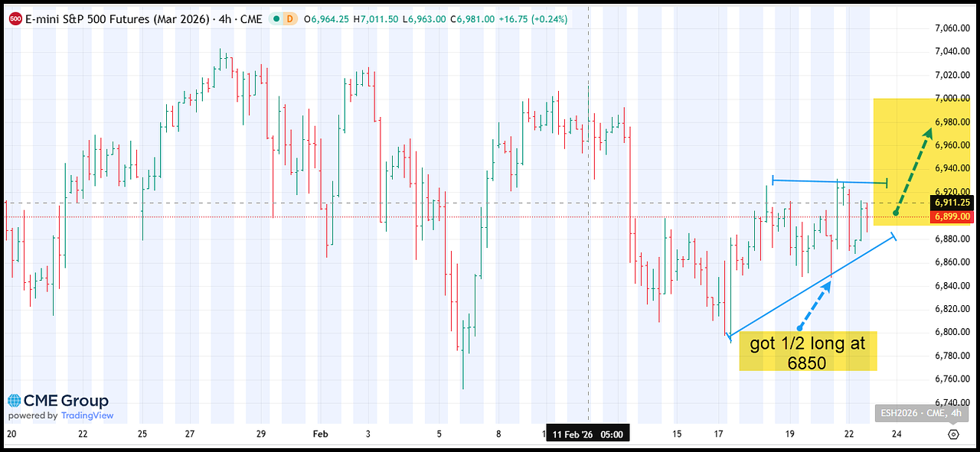Click the 6,911.25 current price label
The width and height of the screenshot is (980, 452).
point(952,203)
